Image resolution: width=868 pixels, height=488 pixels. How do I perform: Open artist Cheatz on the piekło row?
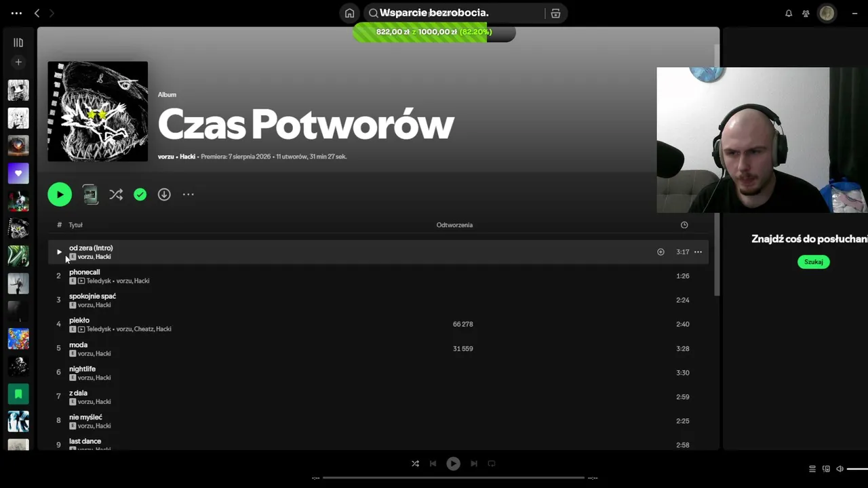tap(143, 329)
